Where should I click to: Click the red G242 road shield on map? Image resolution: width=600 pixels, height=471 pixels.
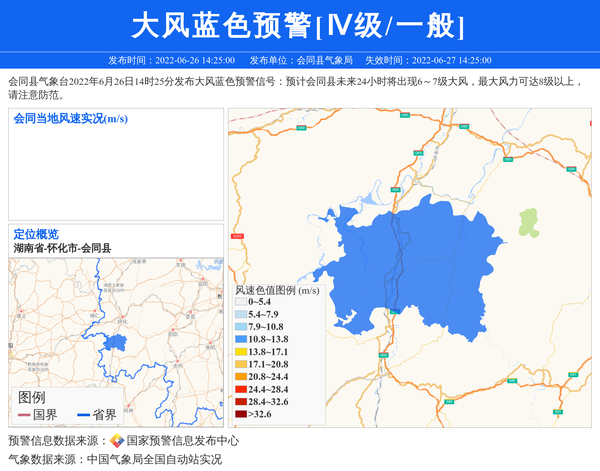pos(237,236)
